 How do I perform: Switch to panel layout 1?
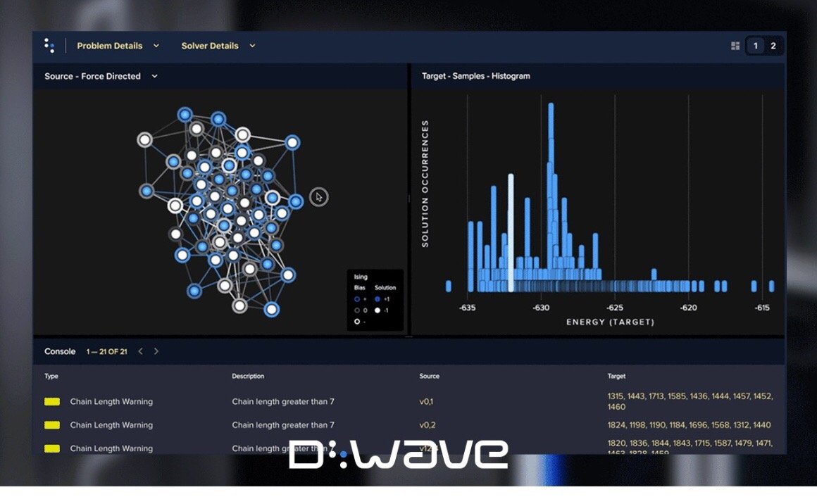click(756, 46)
